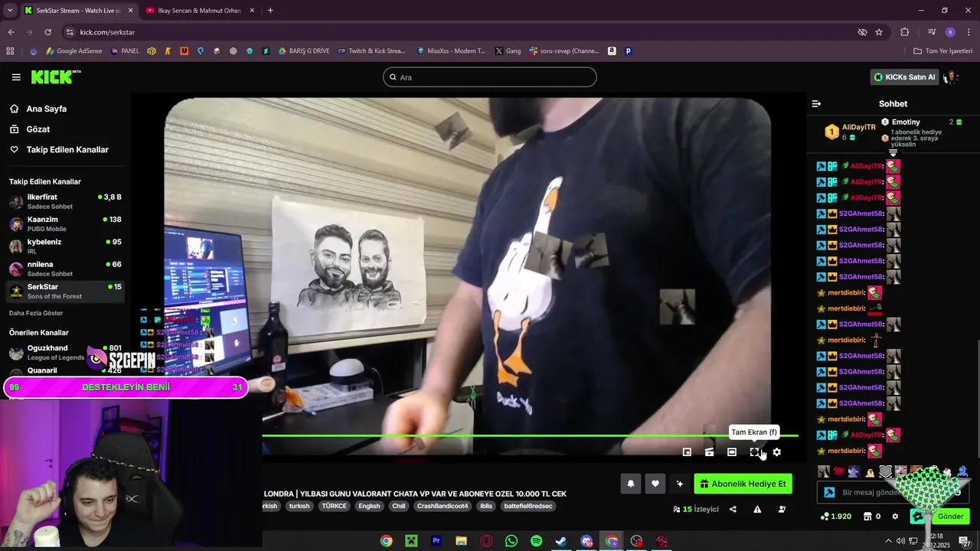Open kybeleniz channel in sidebar
980x551 pixels.
[65, 246]
